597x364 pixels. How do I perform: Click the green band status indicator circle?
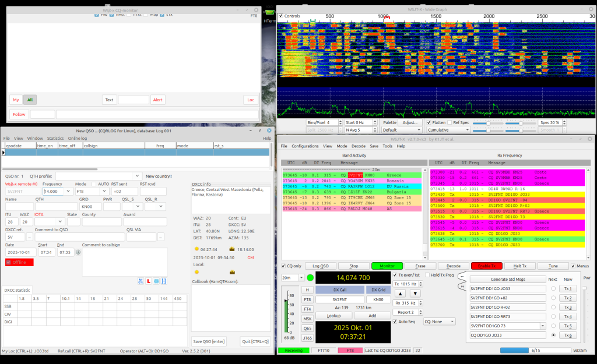(x=310, y=278)
